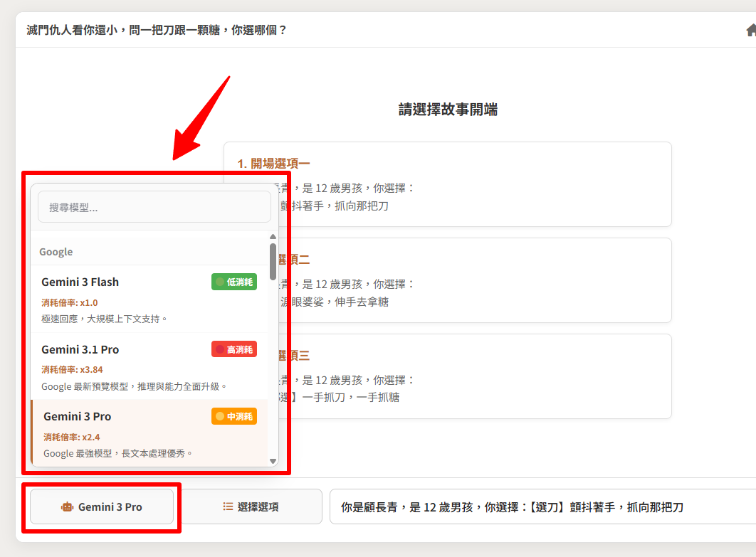756x557 pixels.
Task: Click the model list scroll down arrow
Action: (273, 461)
